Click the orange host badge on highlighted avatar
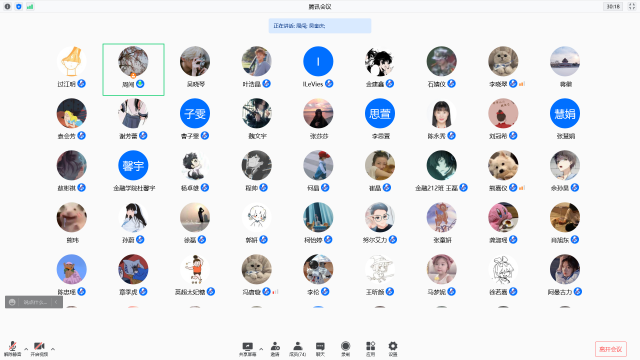 pos(133,76)
